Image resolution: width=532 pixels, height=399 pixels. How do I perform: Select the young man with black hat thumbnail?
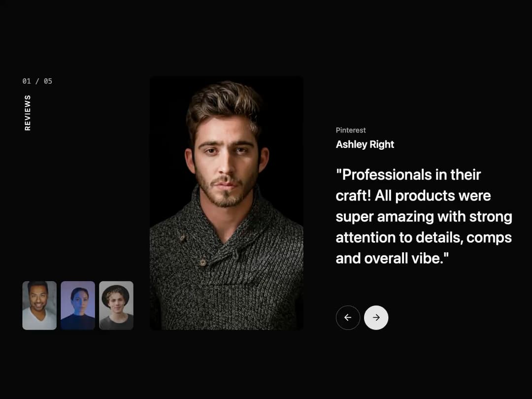pos(116,305)
